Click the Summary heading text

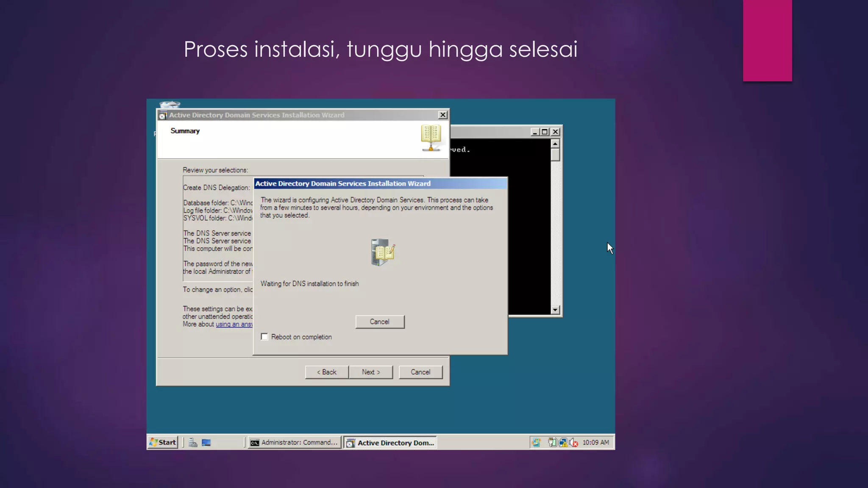click(x=185, y=131)
